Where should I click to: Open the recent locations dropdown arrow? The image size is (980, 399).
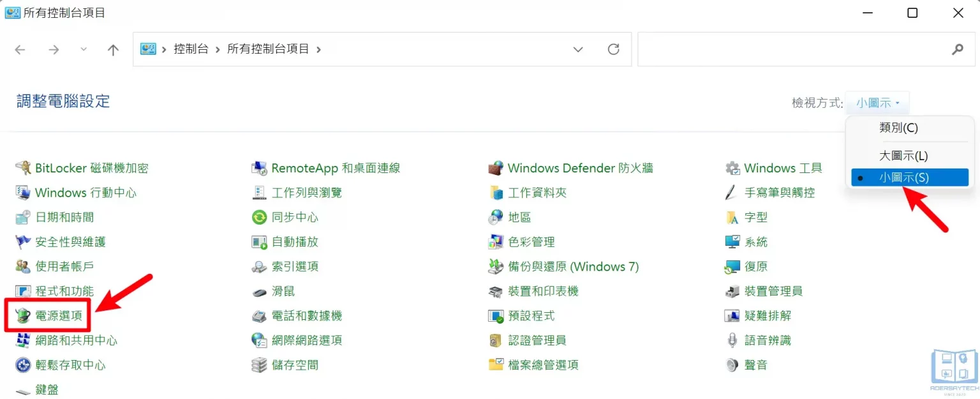tap(84, 49)
